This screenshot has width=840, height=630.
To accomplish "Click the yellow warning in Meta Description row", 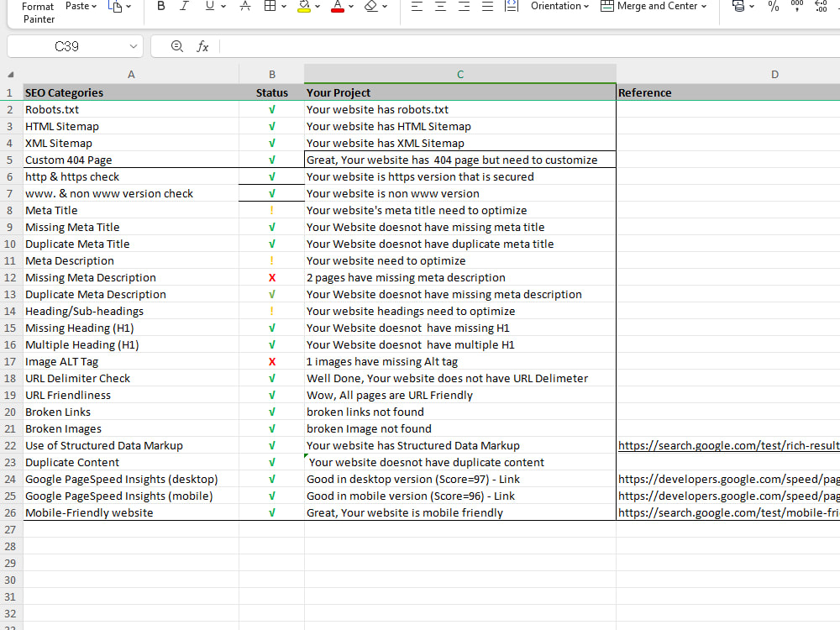I will 271,260.
